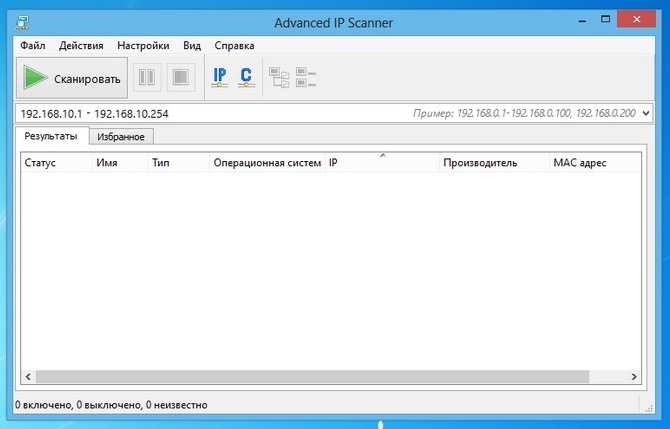Screen dimensions: 670x429
Task: Click the IP subnet toolbar icon
Action: pyautogui.click(x=220, y=77)
